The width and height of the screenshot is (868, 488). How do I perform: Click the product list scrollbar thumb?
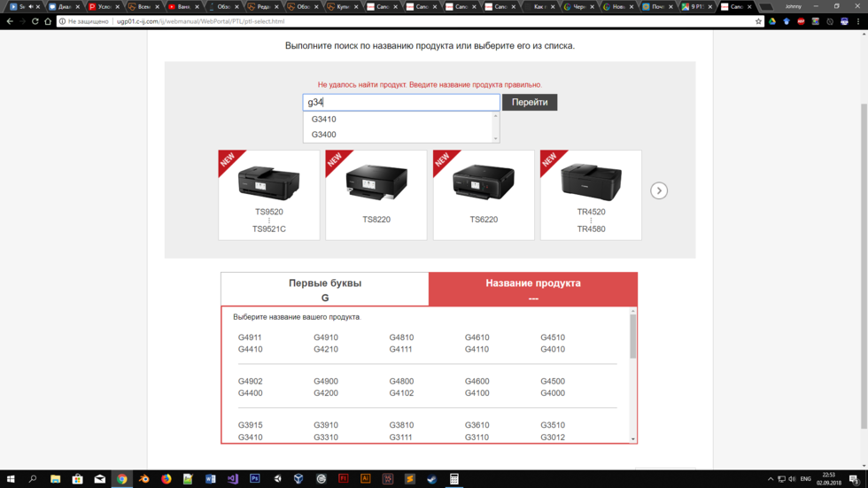click(x=632, y=337)
